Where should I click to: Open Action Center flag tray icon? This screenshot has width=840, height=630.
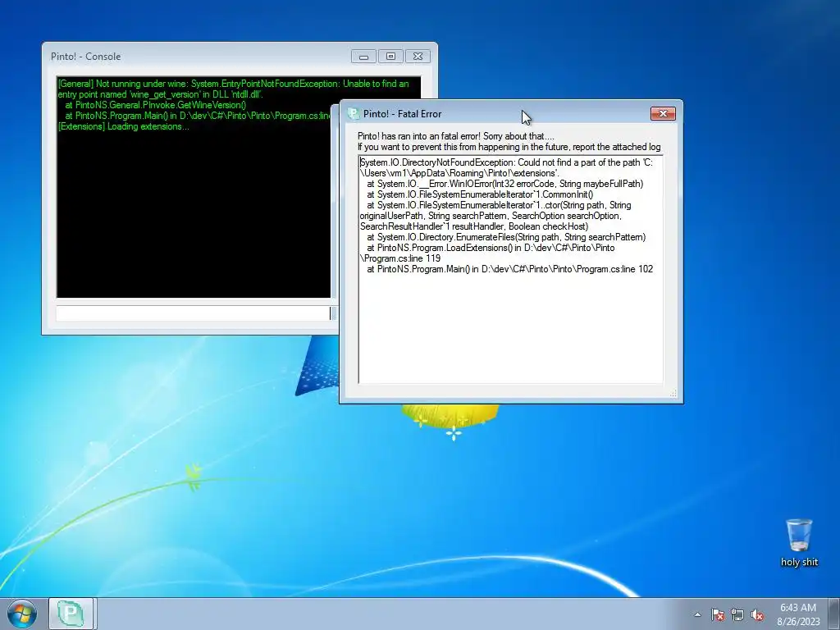point(718,614)
